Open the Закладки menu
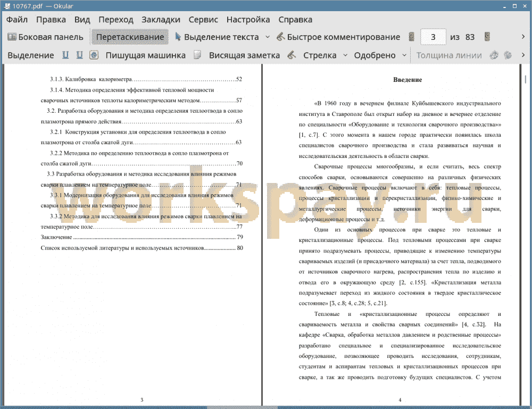The width and height of the screenshot is (532, 409). (161, 20)
